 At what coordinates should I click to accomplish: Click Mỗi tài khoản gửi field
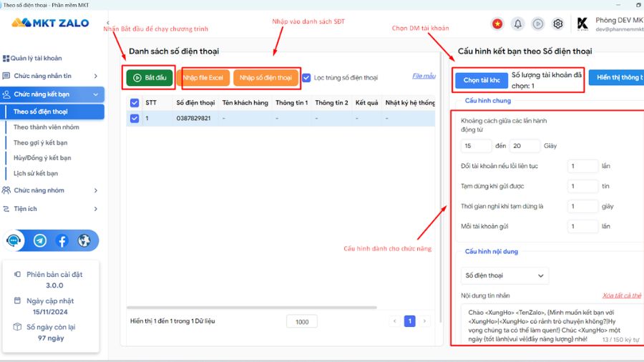(x=582, y=227)
